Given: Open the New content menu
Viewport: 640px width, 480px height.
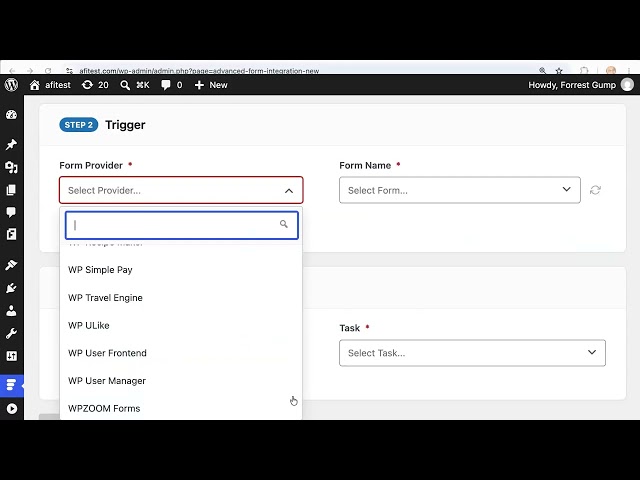Looking at the screenshot, I should coord(211,85).
